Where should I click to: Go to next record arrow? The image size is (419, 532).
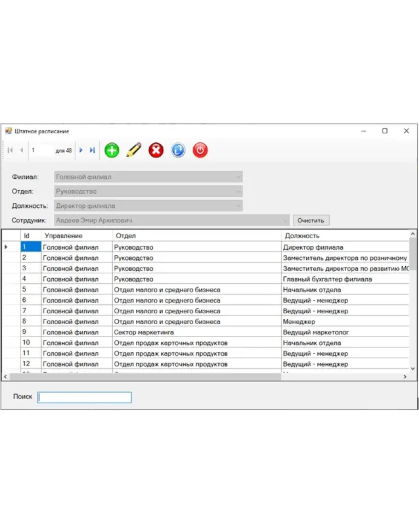[x=81, y=150]
